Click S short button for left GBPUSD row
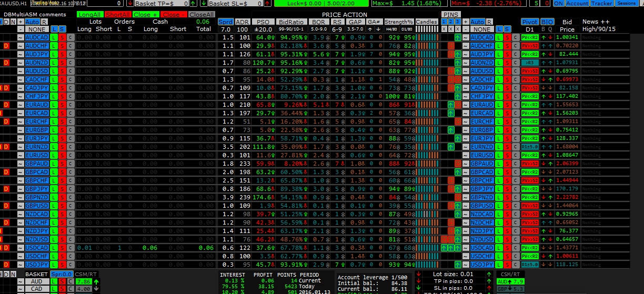This screenshot has width=644, height=294. tap(62, 206)
